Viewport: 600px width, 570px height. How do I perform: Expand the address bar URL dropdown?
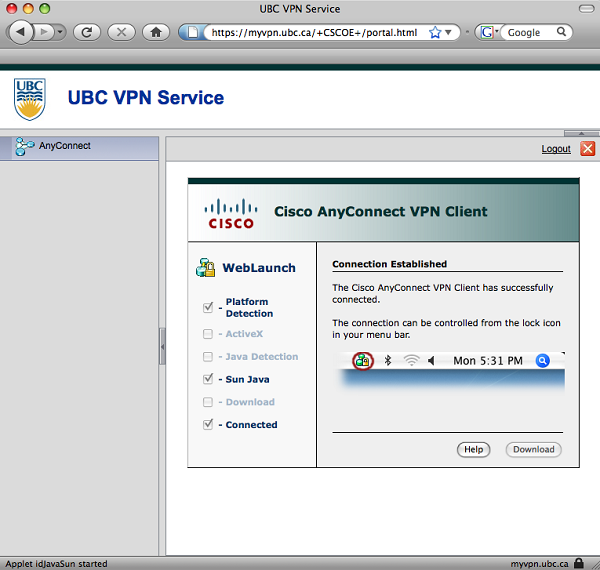pyautogui.click(x=449, y=32)
